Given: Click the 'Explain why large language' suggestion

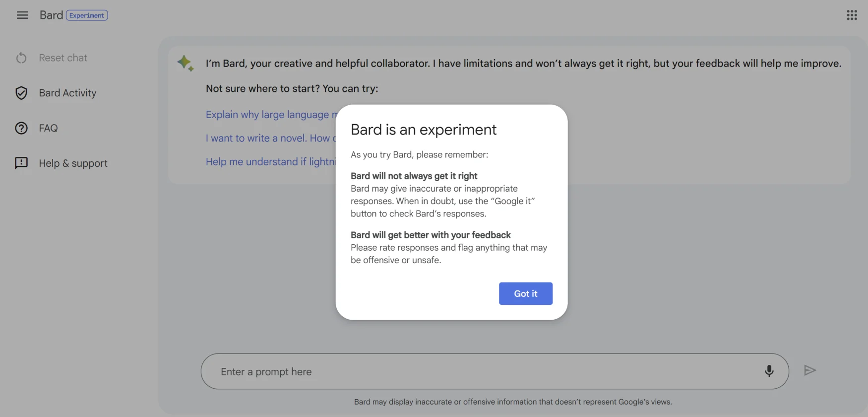Looking at the screenshot, I should 271,115.
